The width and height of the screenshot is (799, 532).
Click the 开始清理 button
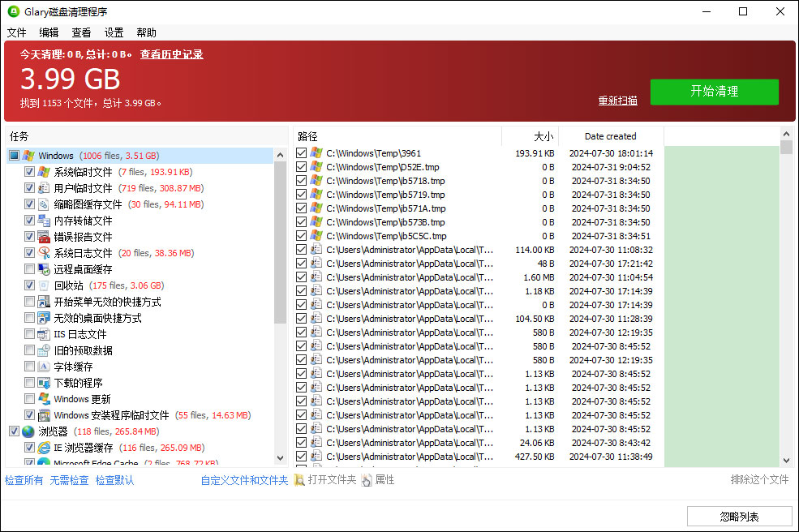[715, 92]
